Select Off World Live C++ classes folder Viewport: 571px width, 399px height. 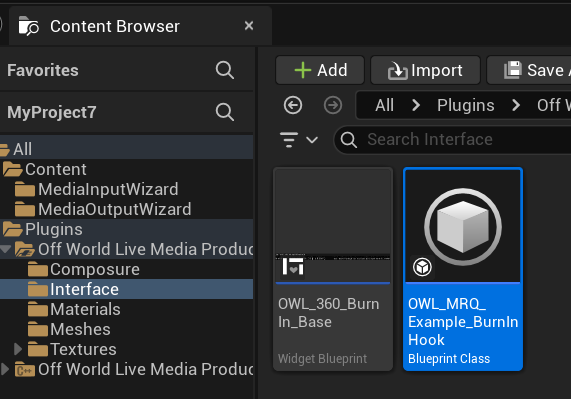(x=126, y=370)
